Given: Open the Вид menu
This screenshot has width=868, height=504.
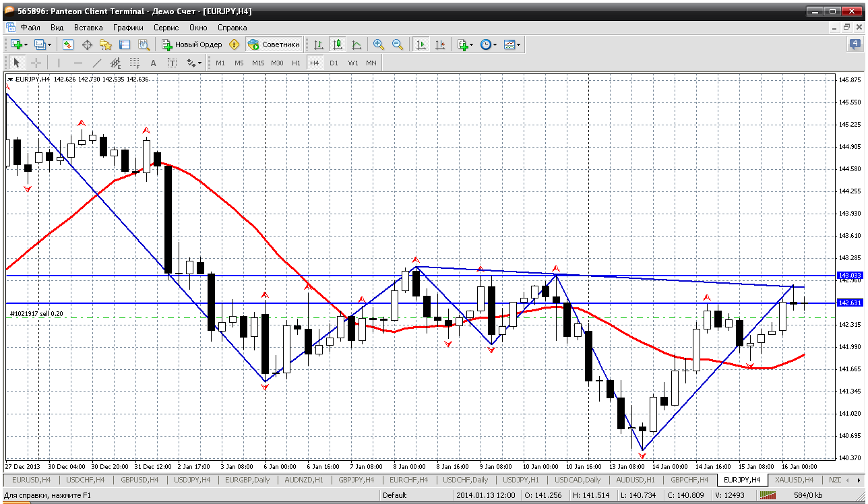Looking at the screenshot, I should [57, 28].
